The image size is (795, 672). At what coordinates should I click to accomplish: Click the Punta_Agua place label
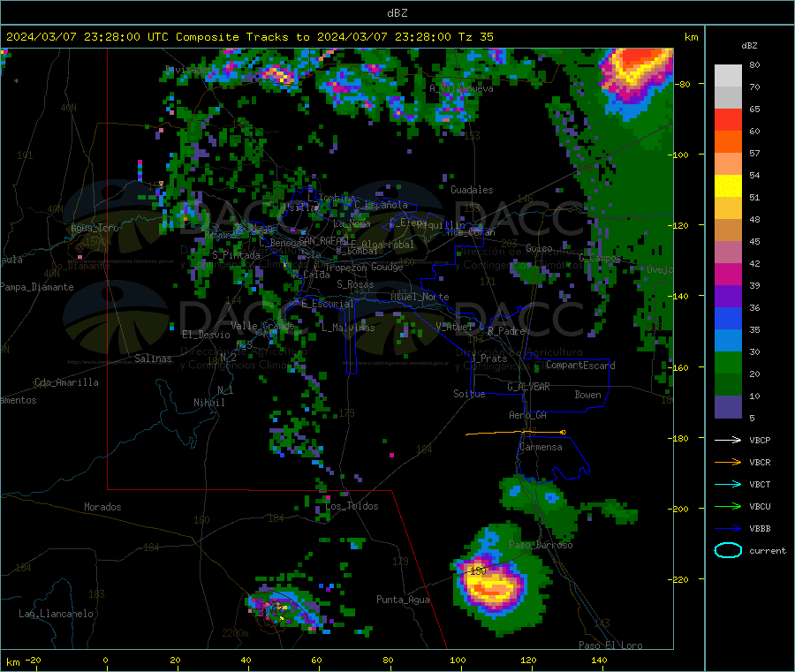pos(403,600)
